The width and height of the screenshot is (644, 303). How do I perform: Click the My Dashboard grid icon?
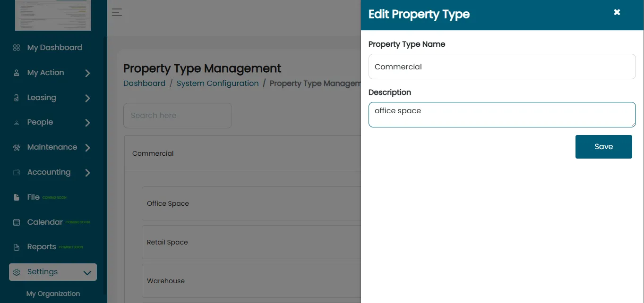(17, 48)
